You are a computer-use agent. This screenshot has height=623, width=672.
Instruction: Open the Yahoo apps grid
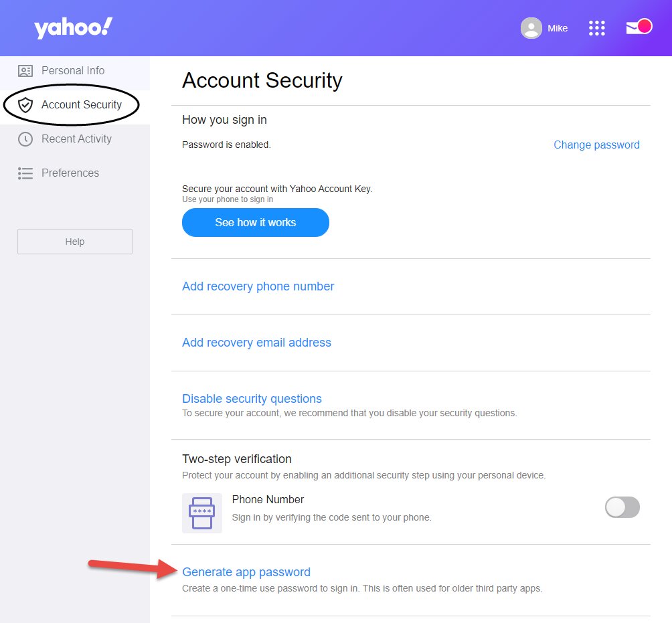coord(596,28)
